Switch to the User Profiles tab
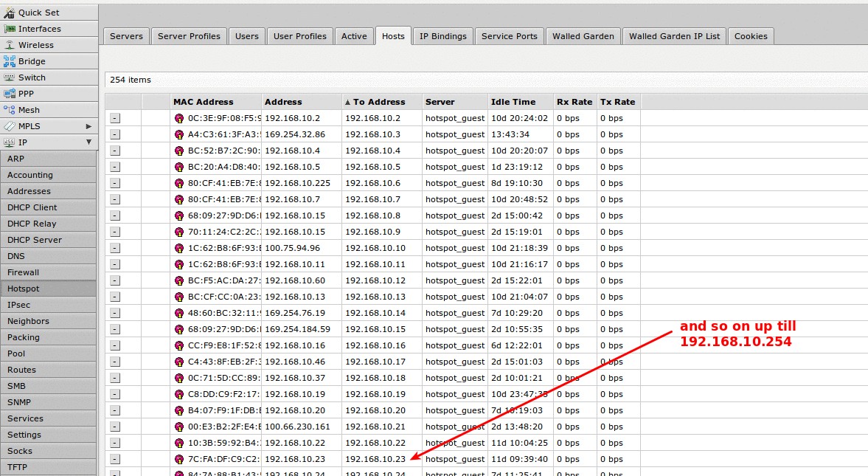 click(300, 36)
